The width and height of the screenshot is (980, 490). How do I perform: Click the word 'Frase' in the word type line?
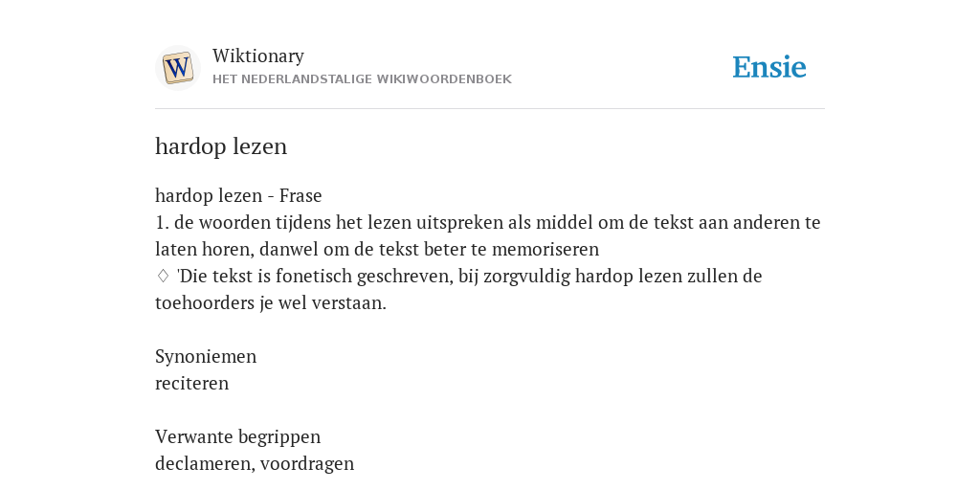301,195
